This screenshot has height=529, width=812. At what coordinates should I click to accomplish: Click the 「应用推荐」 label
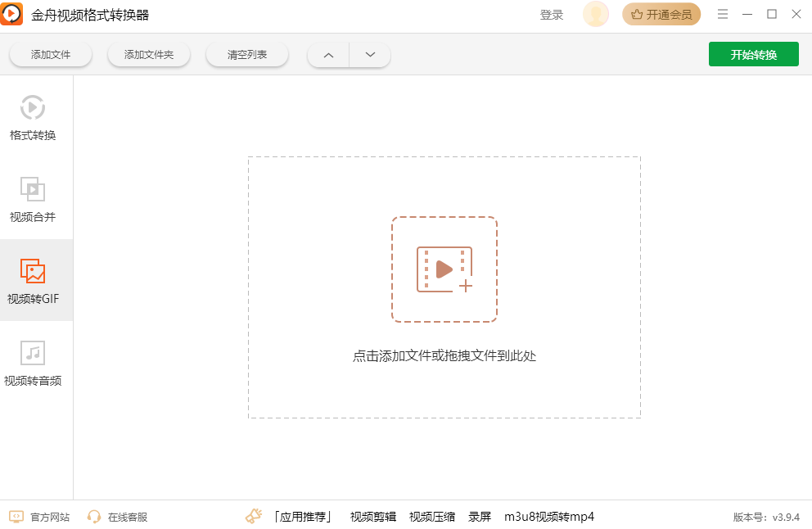tap(303, 517)
